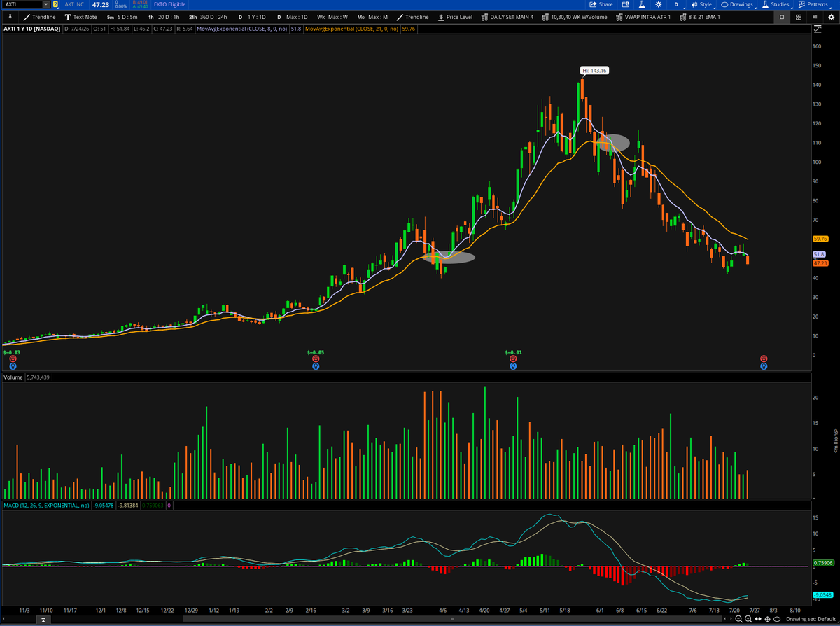The height and width of the screenshot is (626, 840).
Task: Click the 59.76 orange price axis label
Action: click(820, 239)
